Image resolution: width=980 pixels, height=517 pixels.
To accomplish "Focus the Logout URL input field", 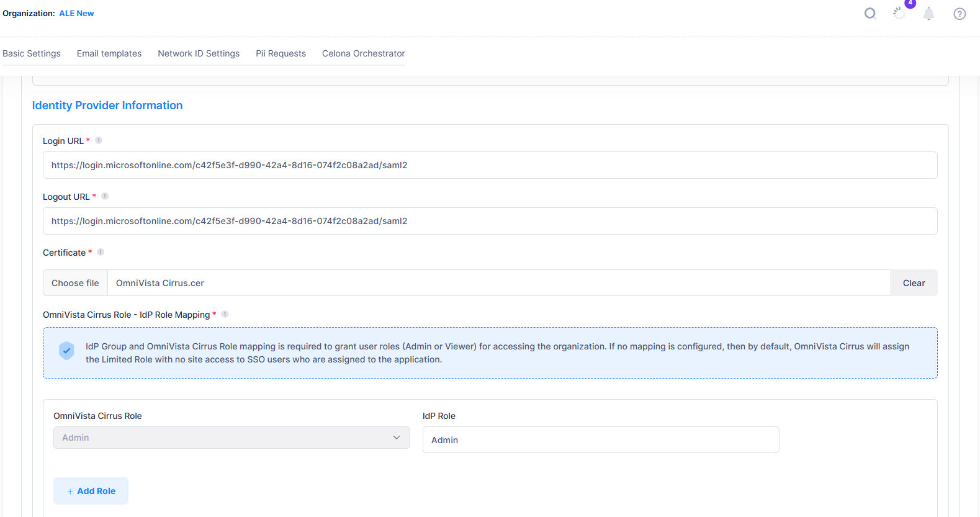I will click(490, 221).
